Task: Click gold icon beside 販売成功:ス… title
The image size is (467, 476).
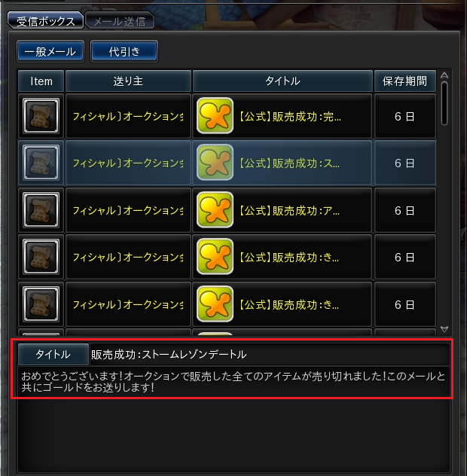Action: click(215, 163)
